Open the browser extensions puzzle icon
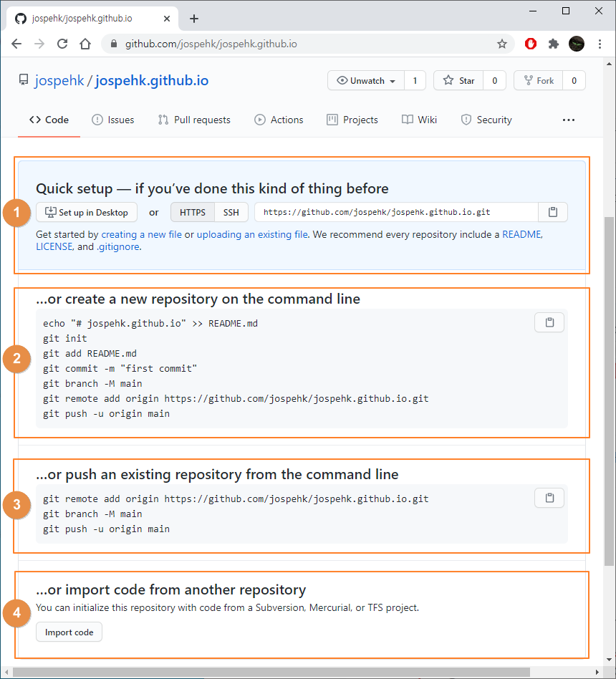 coord(553,44)
